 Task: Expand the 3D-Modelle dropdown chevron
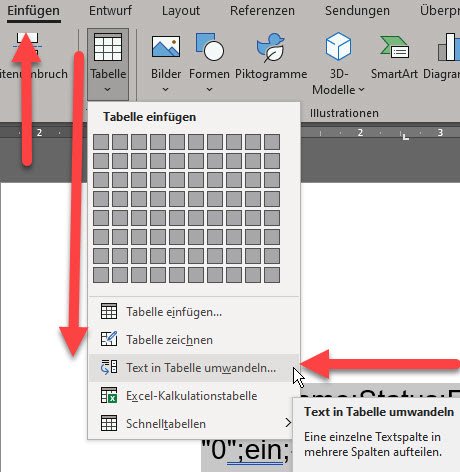(x=361, y=90)
